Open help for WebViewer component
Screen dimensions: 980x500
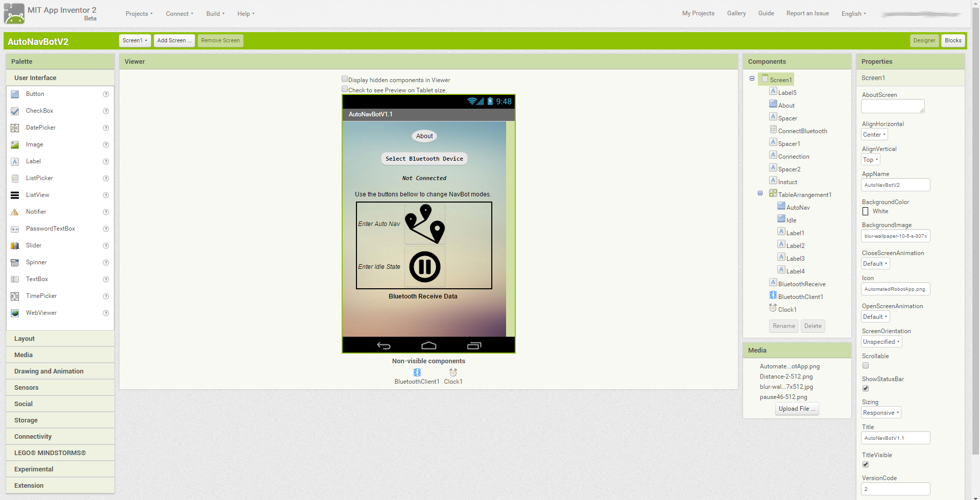tap(106, 313)
